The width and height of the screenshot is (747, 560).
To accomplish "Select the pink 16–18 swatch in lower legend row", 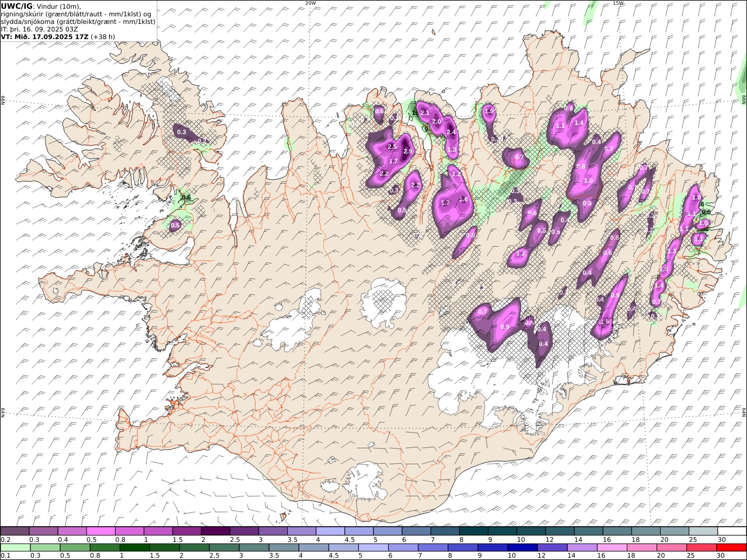I will pyautogui.click(x=612, y=548).
